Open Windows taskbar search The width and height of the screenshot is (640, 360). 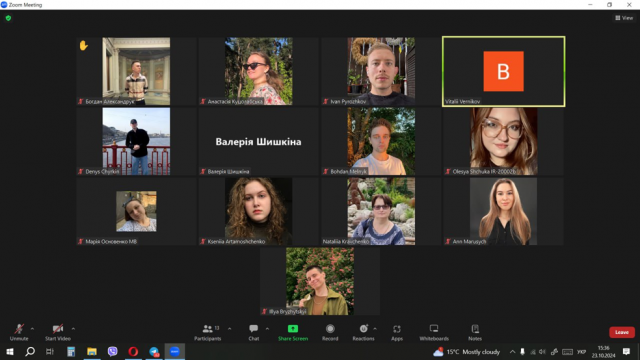[30, 351]
